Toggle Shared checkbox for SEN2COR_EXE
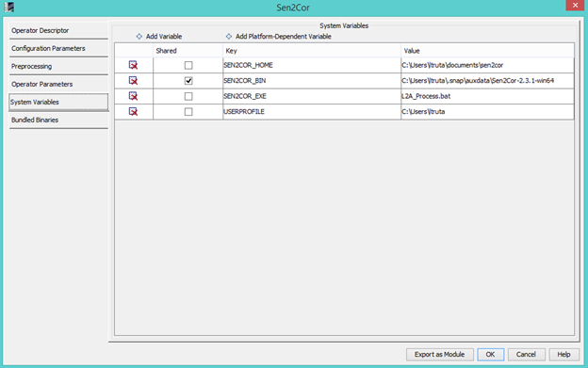Image resolution: width=588 pixels, height=368 pixels. click(188, 96)
